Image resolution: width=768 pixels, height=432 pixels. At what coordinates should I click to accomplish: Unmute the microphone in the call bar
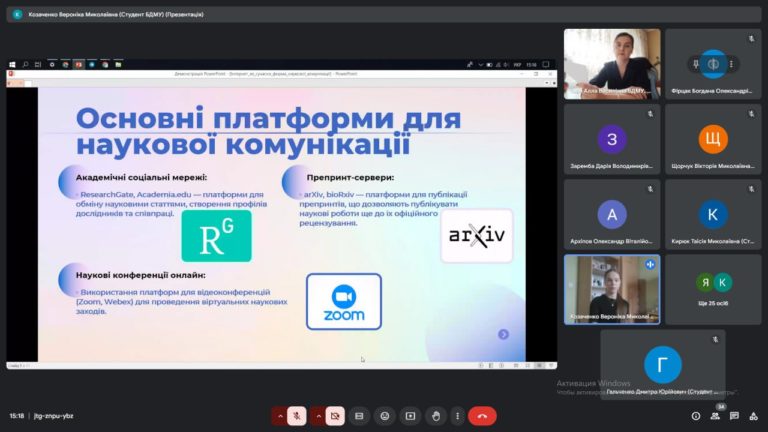[x=296, y=415]
